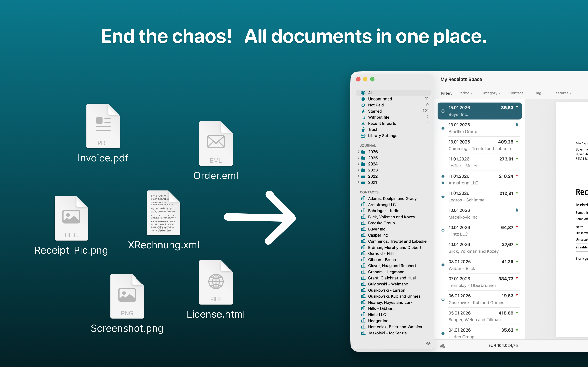Open the Features filter menu
The height and width of the screenshot is (367, 588).
[x=562, y=93]
